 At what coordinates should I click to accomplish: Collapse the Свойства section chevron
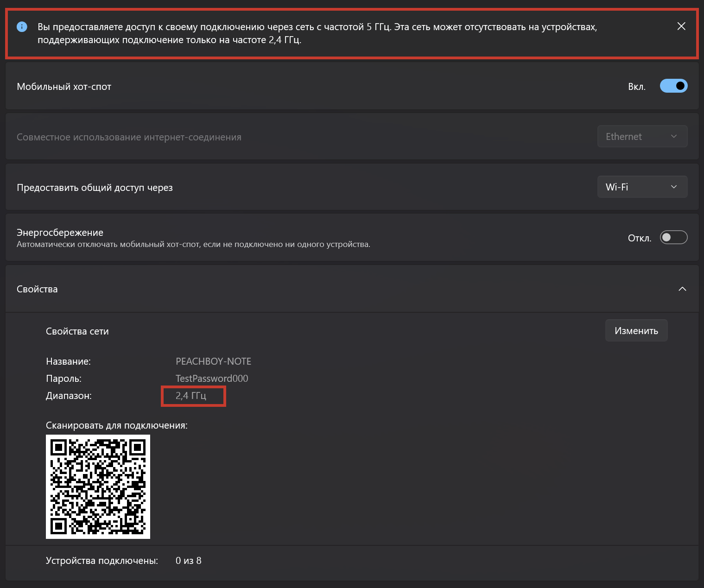tap(682, 289)
